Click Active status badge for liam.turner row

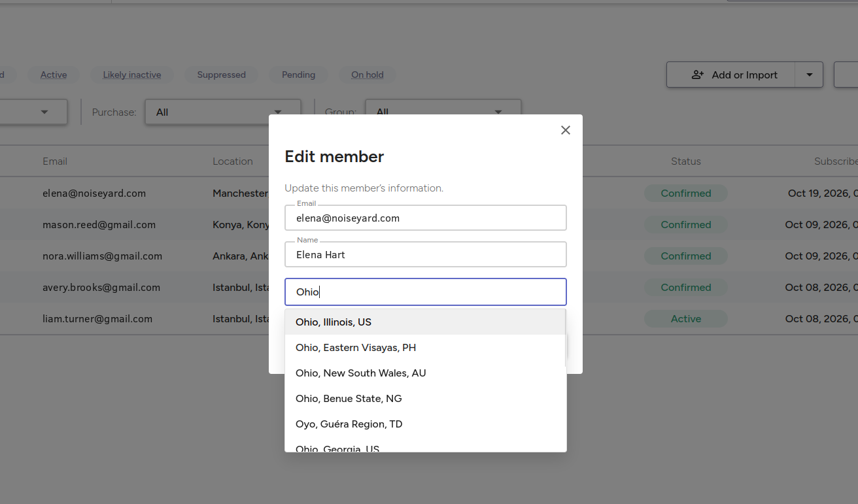[x=686, y=319]
